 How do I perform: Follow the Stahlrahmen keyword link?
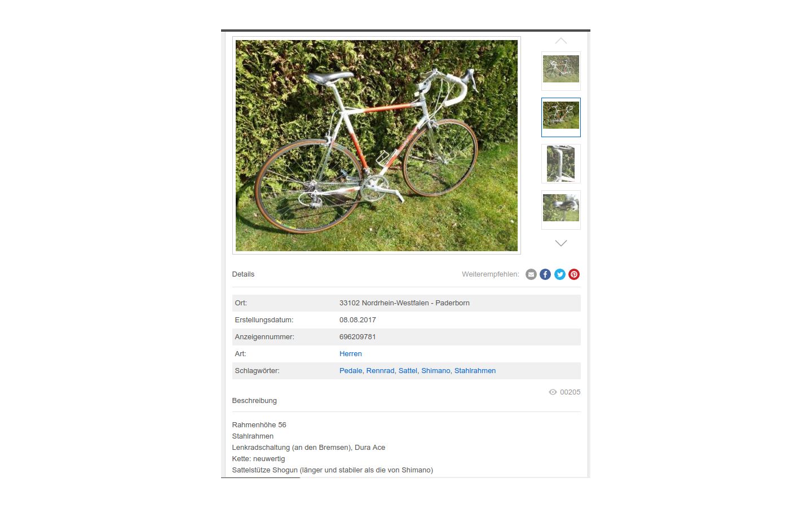(x=475, y=371)
